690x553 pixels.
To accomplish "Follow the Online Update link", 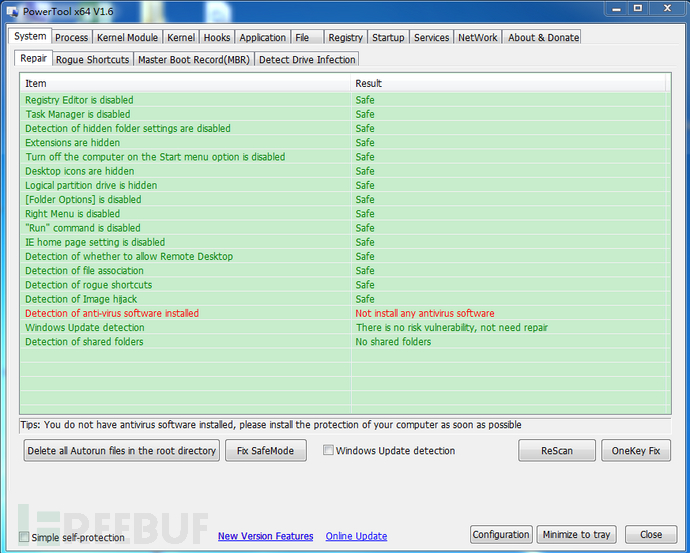I will pos(356,536).
